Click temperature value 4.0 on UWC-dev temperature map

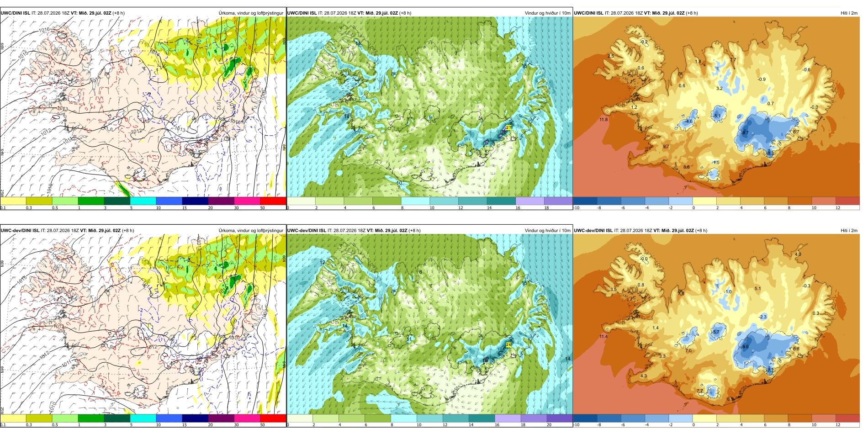[x=798, y=254]
